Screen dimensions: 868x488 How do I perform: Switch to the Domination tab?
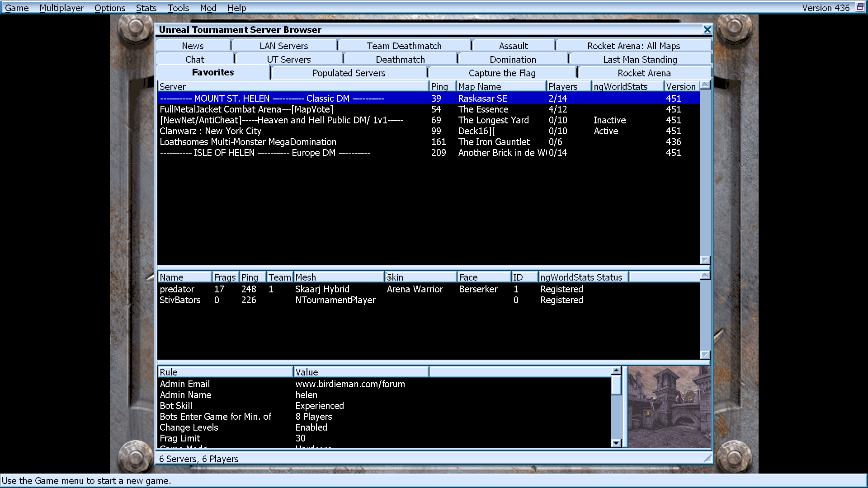[513, 59]
